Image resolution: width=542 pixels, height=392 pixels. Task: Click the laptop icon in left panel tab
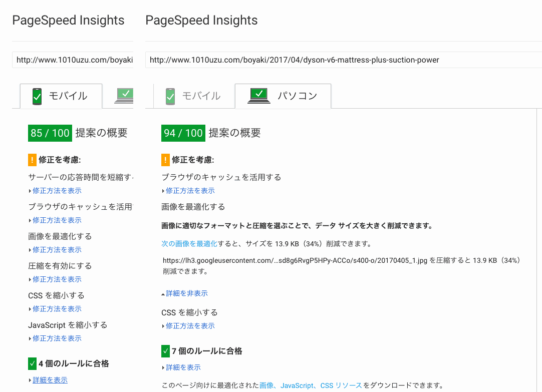click(x=124, y=96)
